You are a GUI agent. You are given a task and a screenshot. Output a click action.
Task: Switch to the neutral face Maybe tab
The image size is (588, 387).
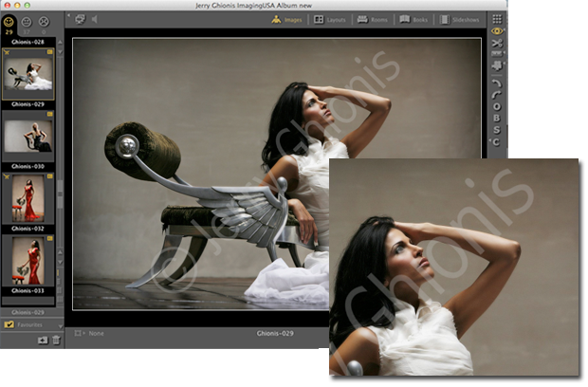(x=28, y=19)
